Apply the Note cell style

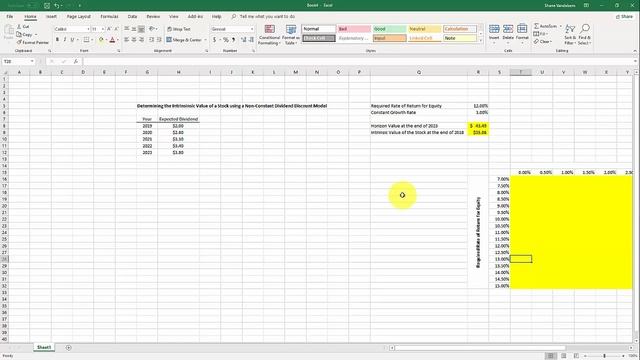click(460, 38)
